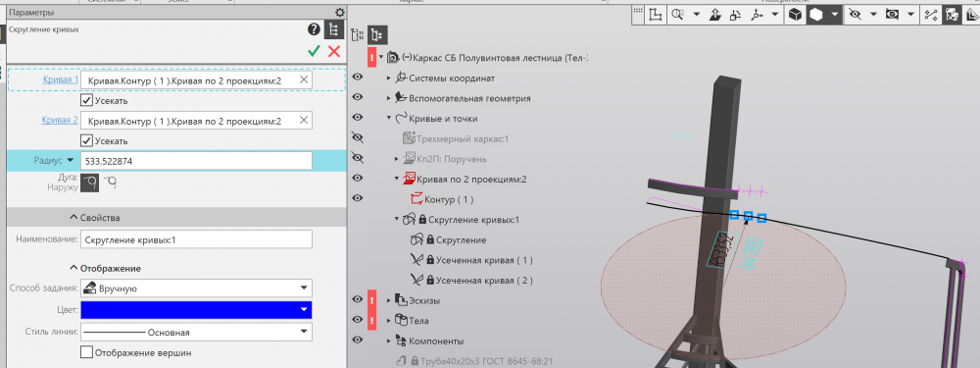Viewport: 980px width, 368px height.
Task: Open the blue Цвет color picker
Action: click(x=196, y=310)
